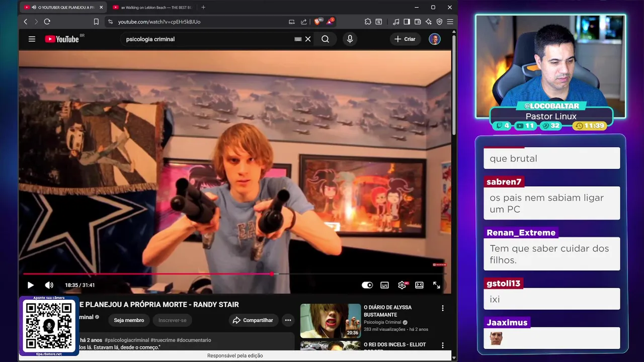The width and height of the screenshot is (644, 362).
Task: Open Brave Shields lion icon
Action: click(x=317, y=22)
